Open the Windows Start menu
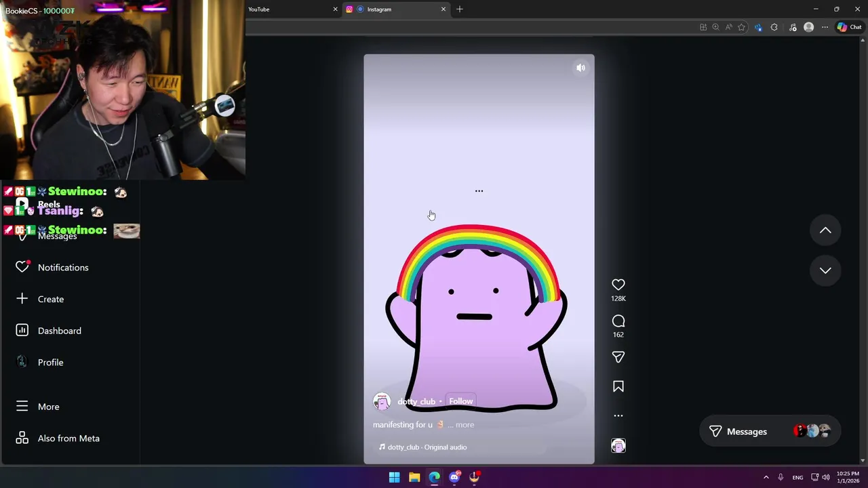Screen dimensions: 868x488 (x=394, y=477)
